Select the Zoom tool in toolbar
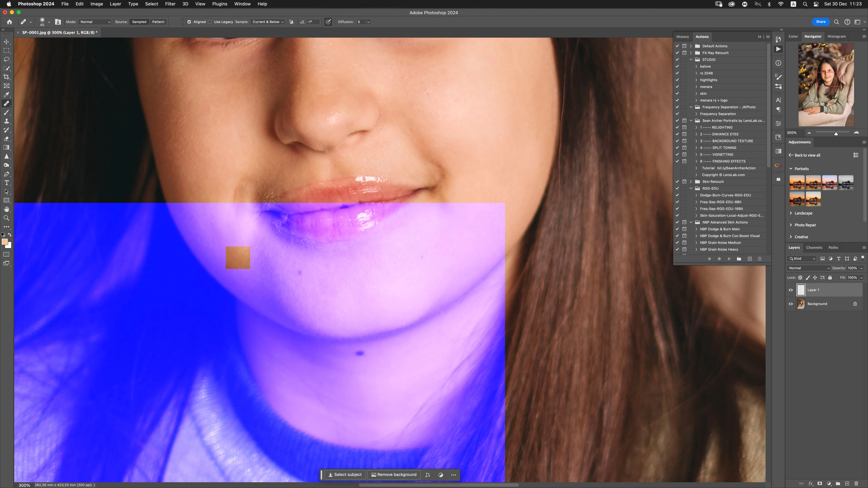Image resolution: width=868 pixels, height=488 pixels. pyautogui.click(x=6, y=218)
